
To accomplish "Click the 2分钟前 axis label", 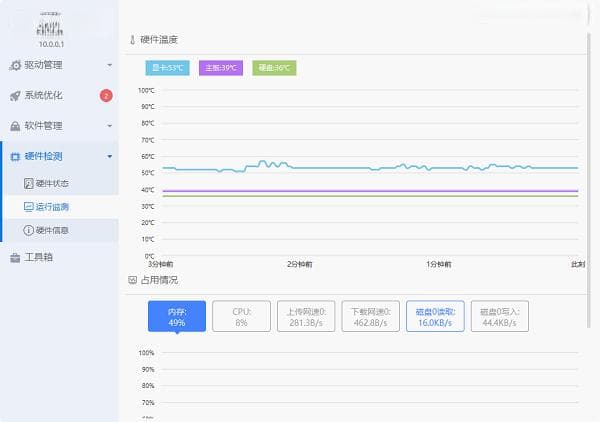I will pyautogui.click(x=300, y=264).
